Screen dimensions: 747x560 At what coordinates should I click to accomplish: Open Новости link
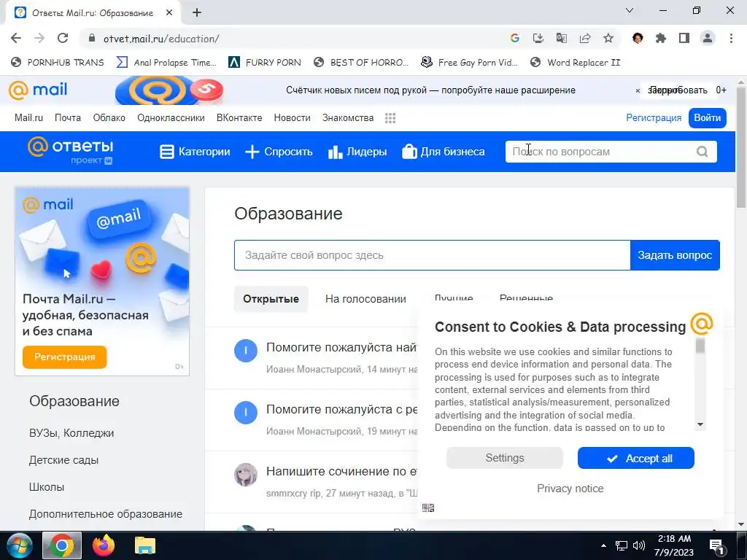[x=292, y=117]
